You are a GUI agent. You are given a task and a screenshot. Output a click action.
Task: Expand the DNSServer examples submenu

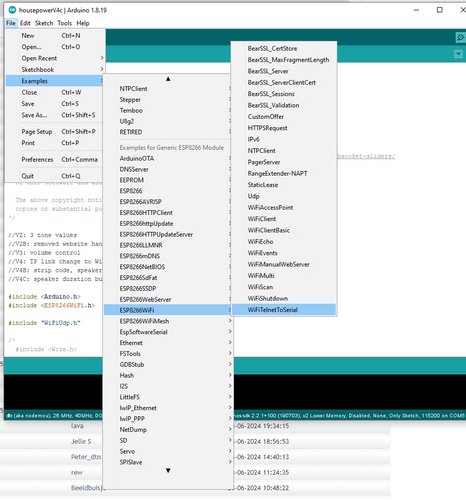click(x=168, y=169)
